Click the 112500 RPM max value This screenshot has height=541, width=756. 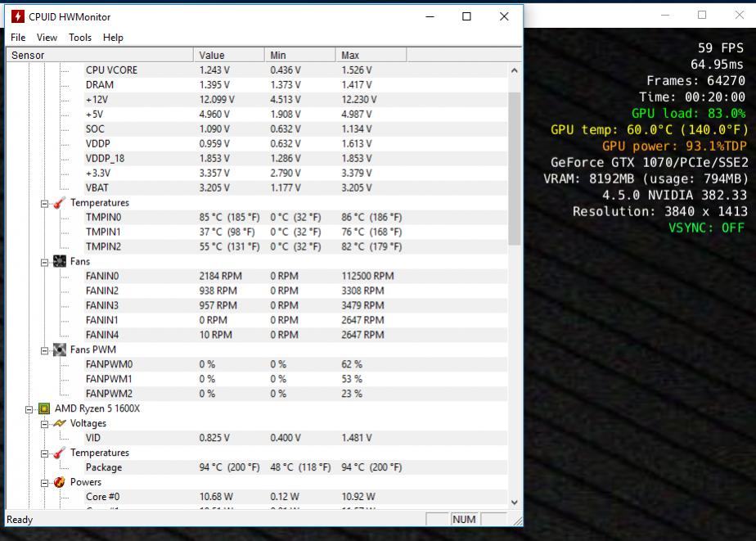(367, 277)
